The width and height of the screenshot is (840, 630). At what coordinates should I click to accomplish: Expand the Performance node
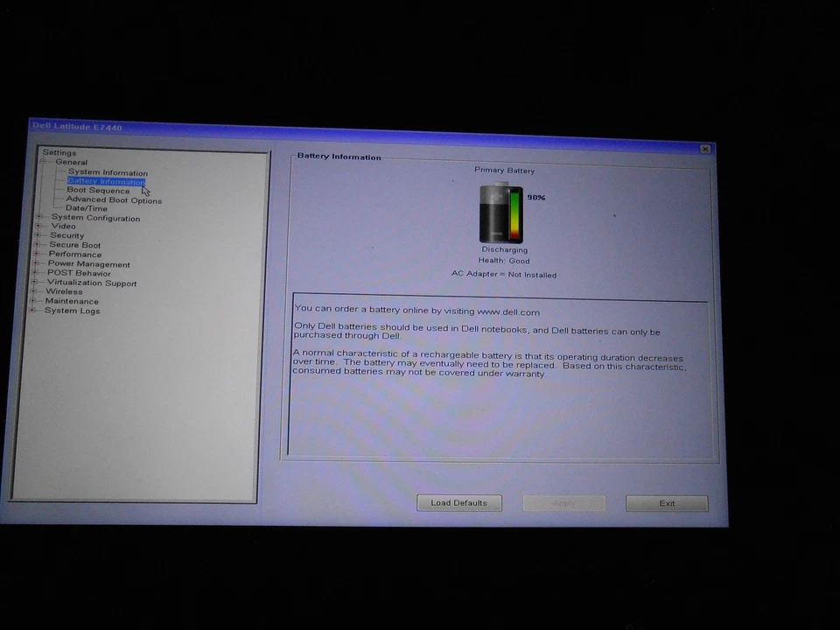coord(37,254)
